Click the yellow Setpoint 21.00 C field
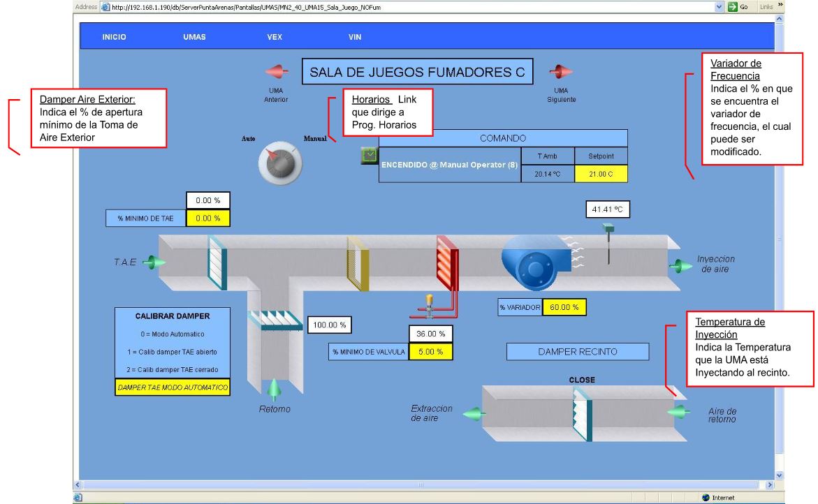Viewport: 818px width, 504px height. (x=601, y=174)
